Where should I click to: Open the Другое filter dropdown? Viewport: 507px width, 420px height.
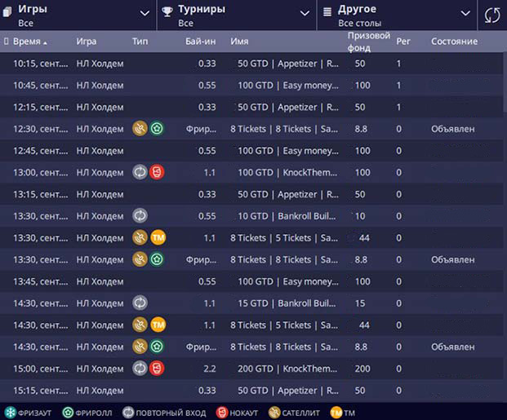click(398, 15)
